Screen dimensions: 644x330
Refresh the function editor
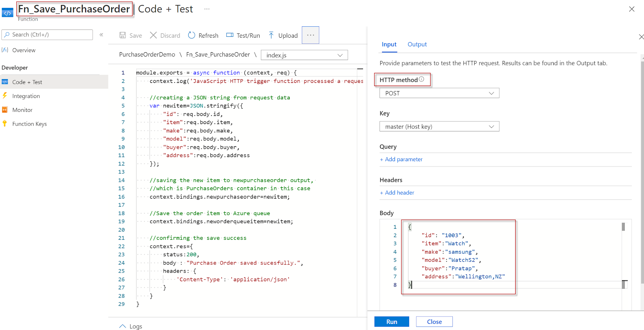(203, 35)
